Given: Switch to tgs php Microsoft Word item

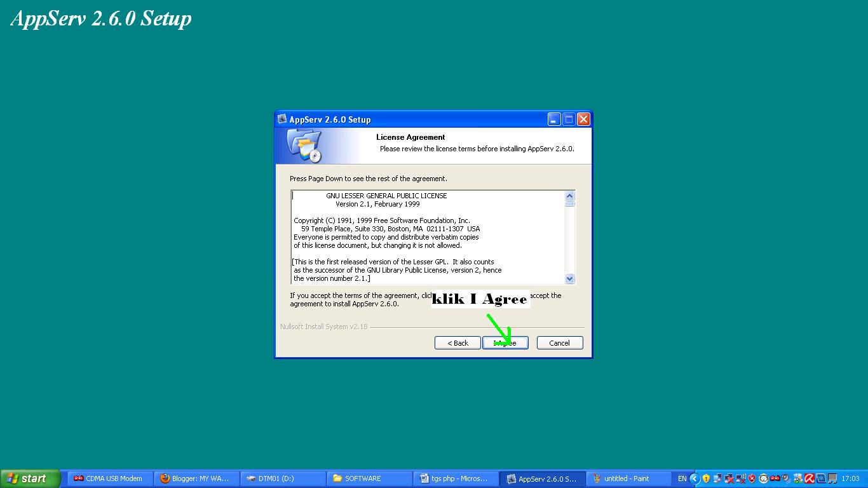Looking at the screenshot, I should point(456,478).
